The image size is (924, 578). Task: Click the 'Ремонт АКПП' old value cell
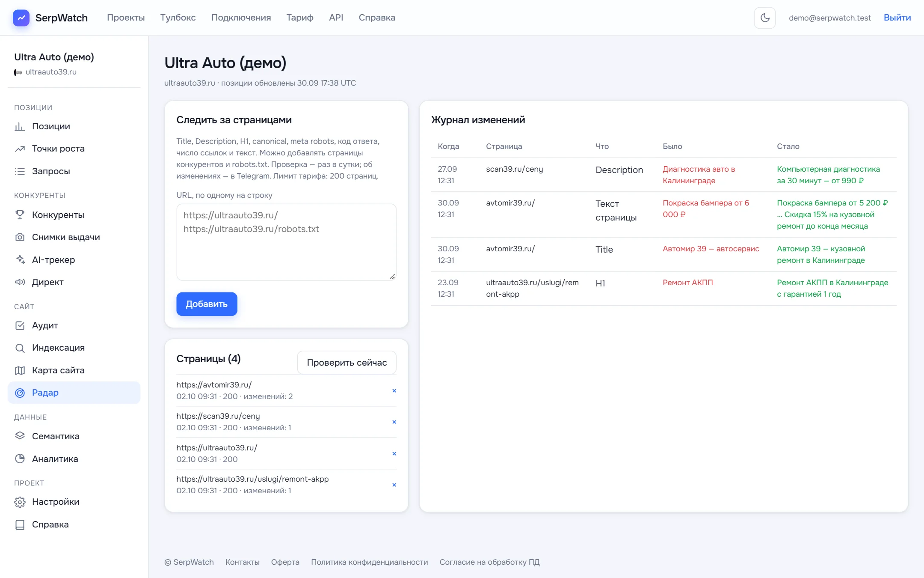(687, 283)
